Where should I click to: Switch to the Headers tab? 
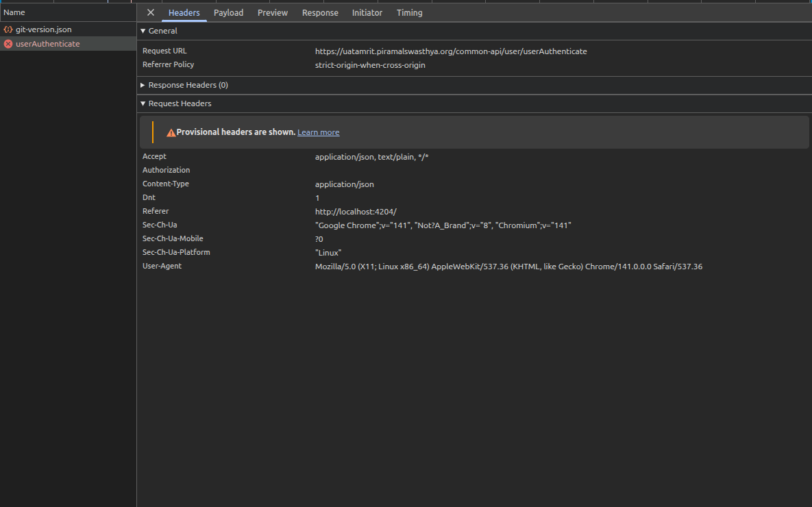click(184, 12)
